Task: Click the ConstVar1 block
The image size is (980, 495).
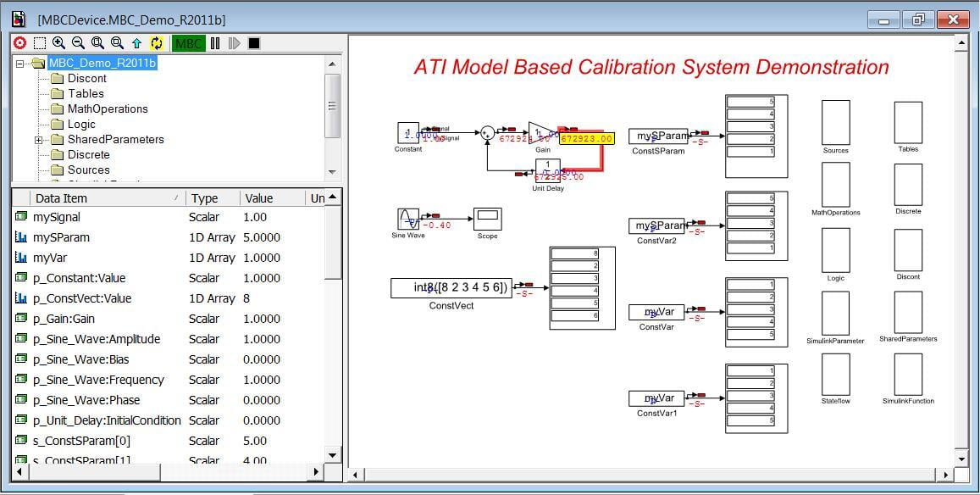Action: [656, 398]
